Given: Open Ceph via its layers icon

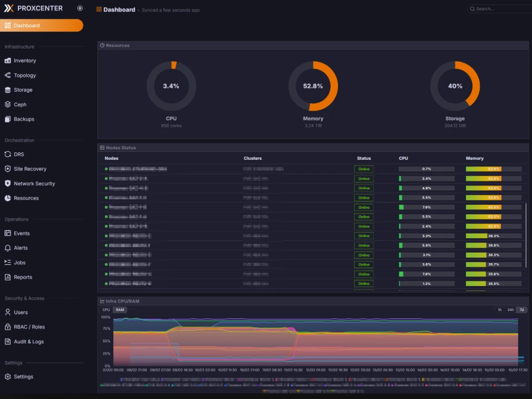Looking at the screenshot, I should point(8,105).
